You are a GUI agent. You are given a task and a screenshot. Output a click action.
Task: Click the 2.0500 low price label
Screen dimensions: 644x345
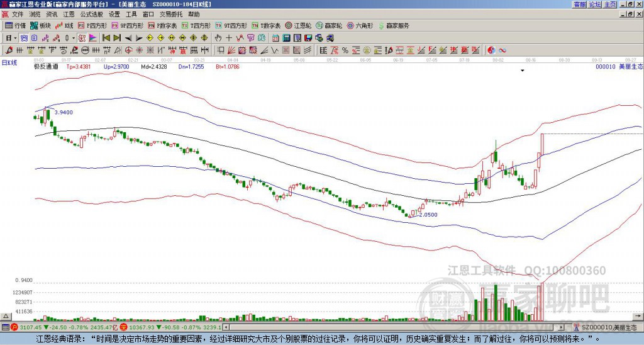pos(428,215)
